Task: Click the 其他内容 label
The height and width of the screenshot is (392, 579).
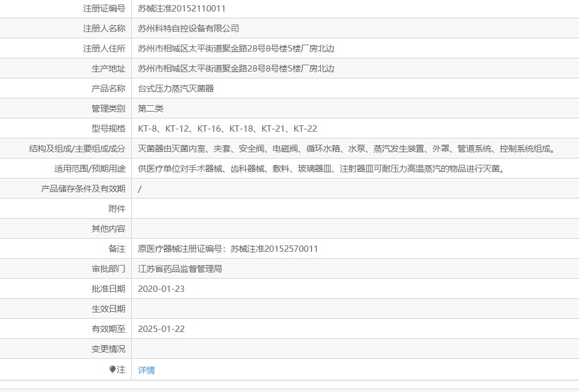Action: click(x=109, y=229)
